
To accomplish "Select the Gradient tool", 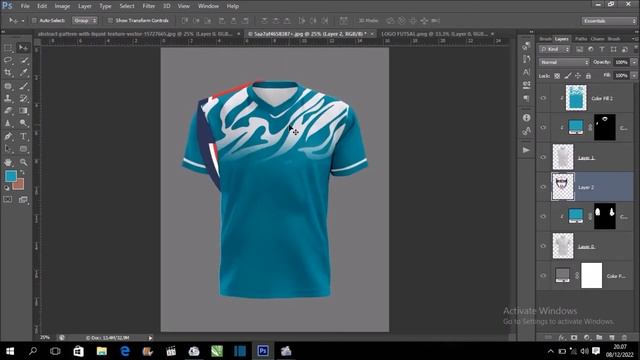I will 23,111.
